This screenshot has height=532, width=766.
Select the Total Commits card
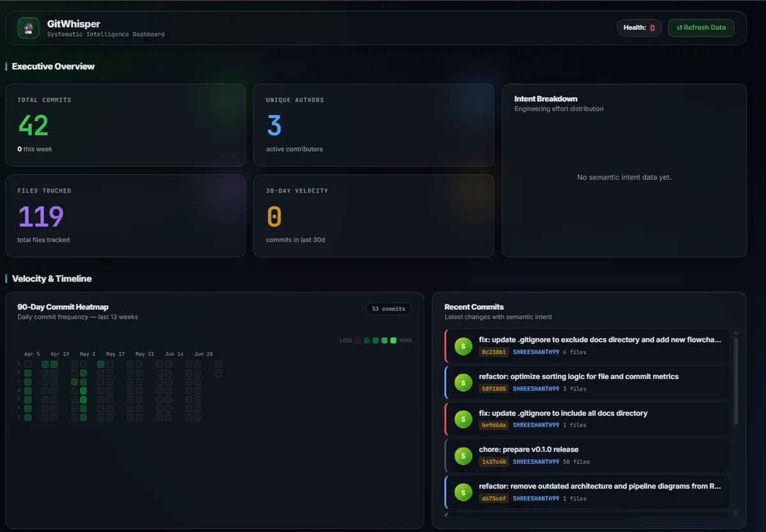(125, 125)
